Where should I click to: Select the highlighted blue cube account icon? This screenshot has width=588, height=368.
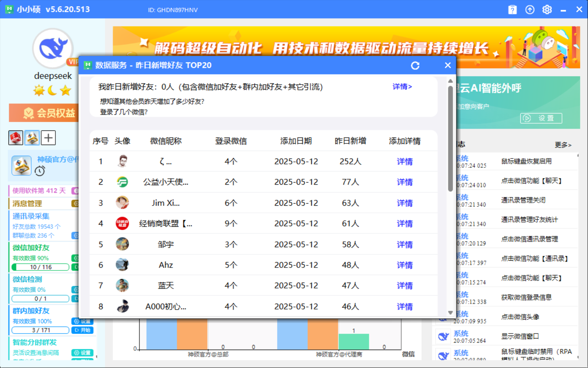point(32,138)
